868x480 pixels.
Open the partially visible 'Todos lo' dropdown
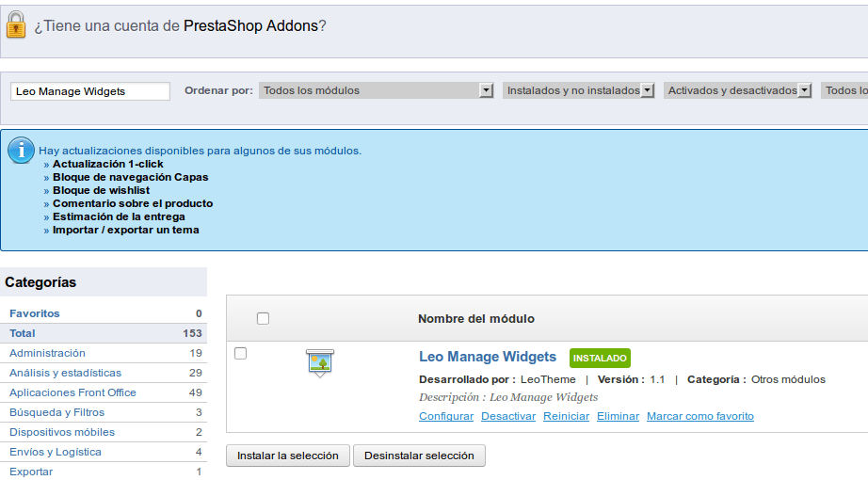click(844, 90)
